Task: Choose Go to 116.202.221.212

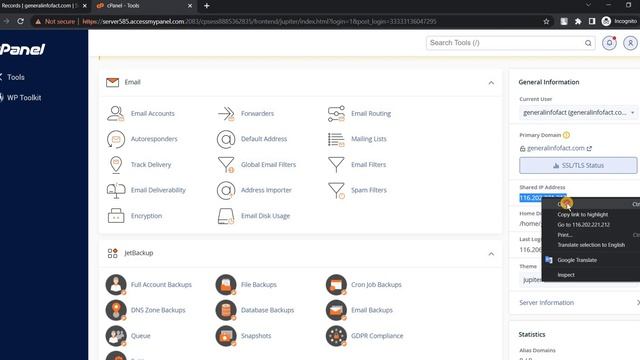Action: coord(583,224)
